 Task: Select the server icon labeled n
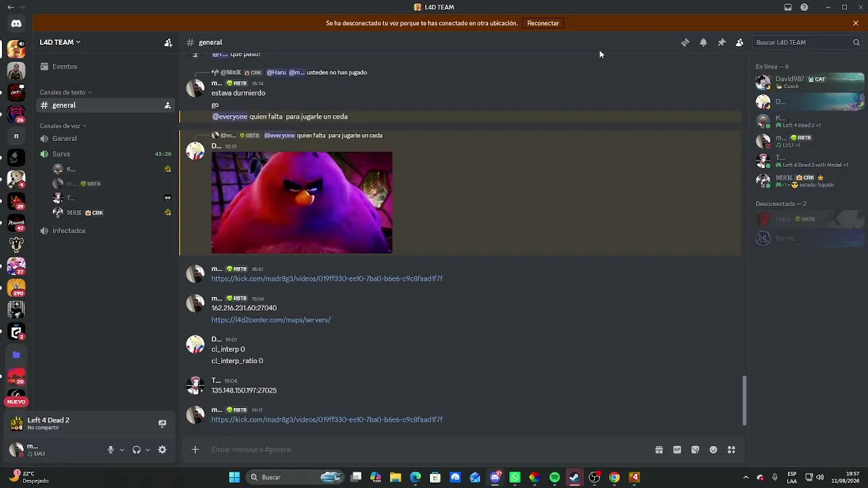[x=16, y=136]
